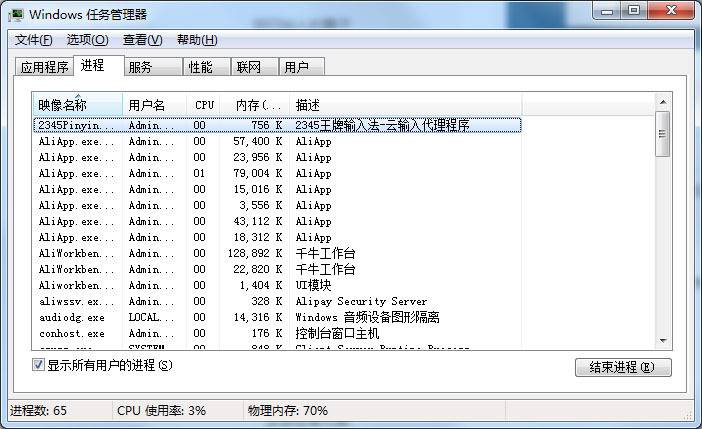Open the 文件(F) menu
The image size is (702, 429).
[34, 40]
